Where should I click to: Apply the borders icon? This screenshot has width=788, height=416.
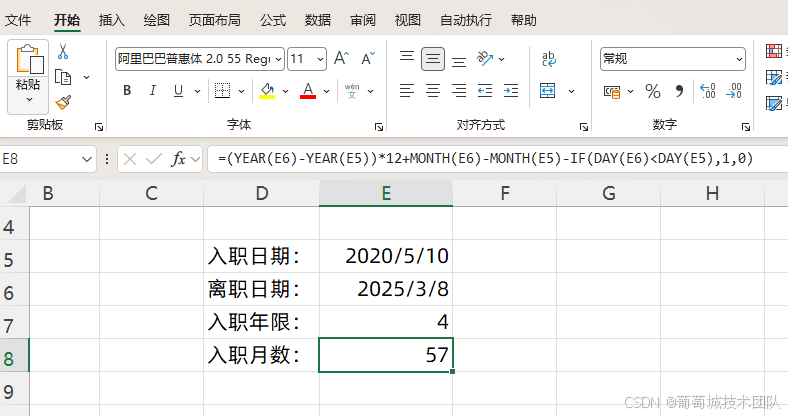(222, 91)
